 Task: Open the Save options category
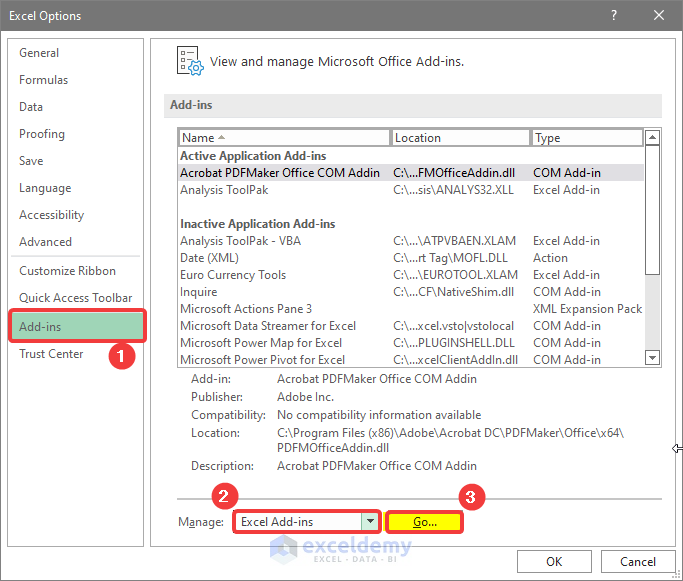coord(31,161)
